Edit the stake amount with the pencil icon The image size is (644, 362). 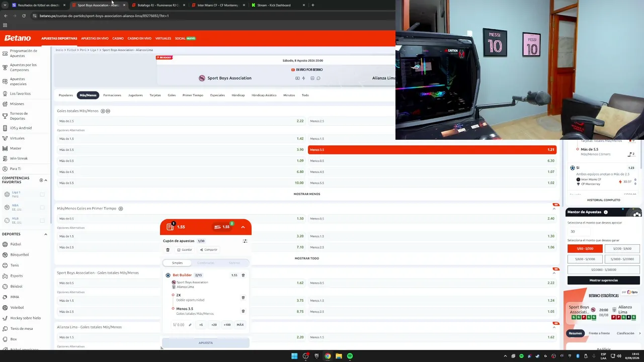point(190,325)
